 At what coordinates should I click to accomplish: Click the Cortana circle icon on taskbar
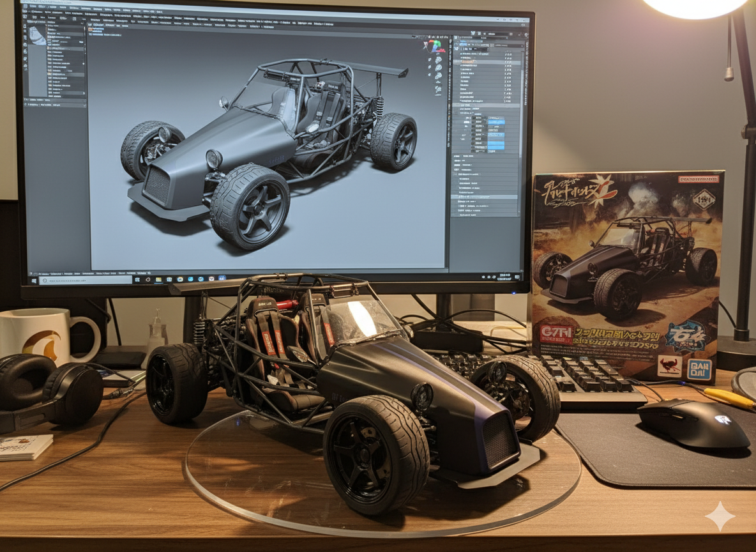(x=148, y=279)
